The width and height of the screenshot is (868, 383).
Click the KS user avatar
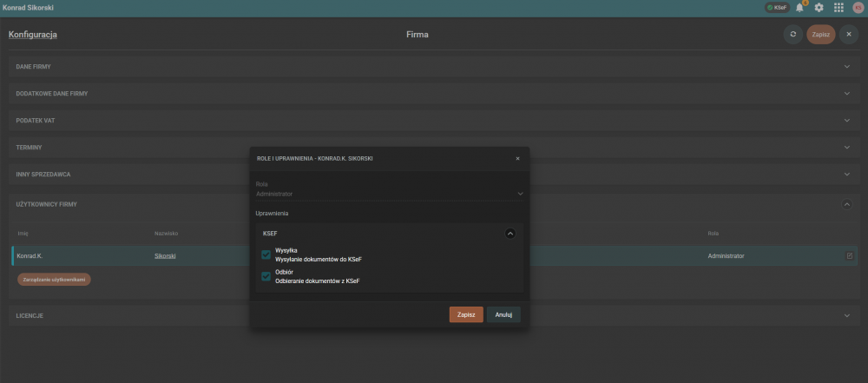tap(858, 8)
